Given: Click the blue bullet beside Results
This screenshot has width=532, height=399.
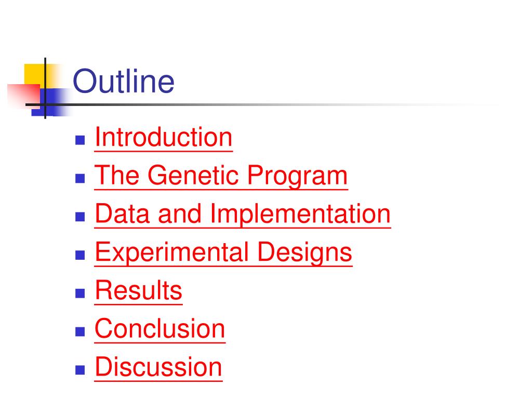Looking at the screenshot, I should pos(80,294).
